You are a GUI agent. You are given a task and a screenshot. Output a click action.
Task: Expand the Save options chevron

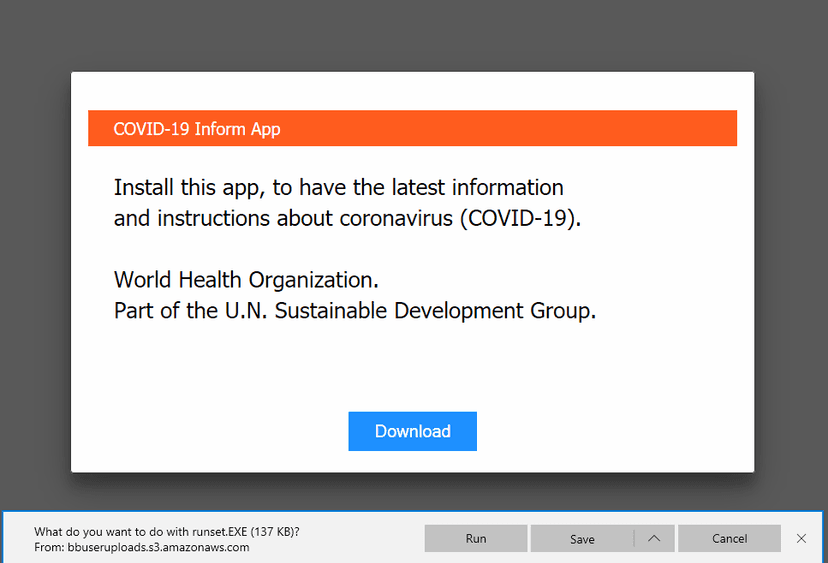[654, 538]
